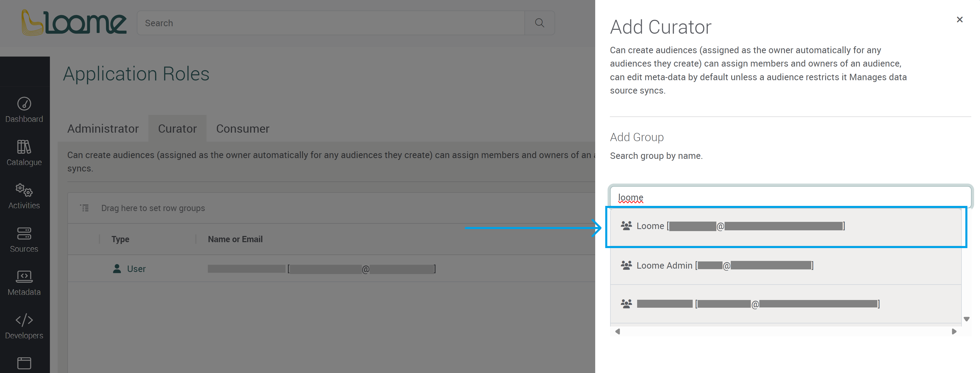The height and width of the screenshot is (373, 980).
Task: Select the User type cell
Action: click(x=129, y=268)
